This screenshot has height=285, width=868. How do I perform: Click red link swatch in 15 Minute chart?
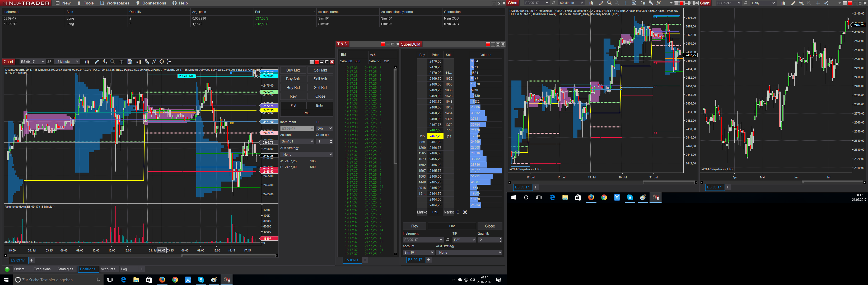[316, 62]
